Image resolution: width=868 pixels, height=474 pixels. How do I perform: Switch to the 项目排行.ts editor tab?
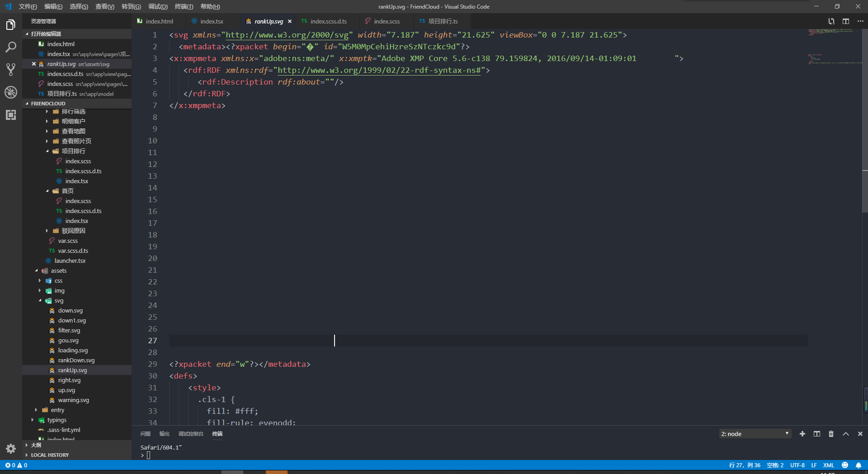[x=443, y=21]
